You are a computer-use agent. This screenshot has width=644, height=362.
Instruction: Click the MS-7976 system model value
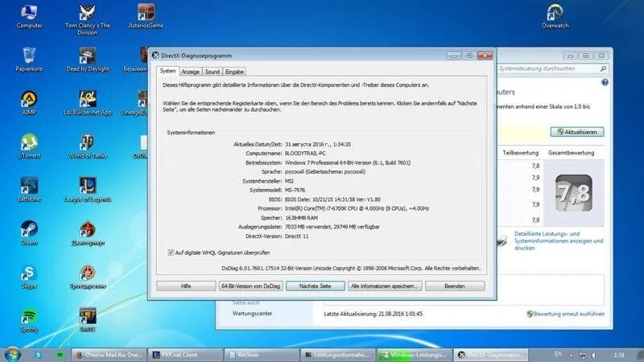tap(295, 190)
